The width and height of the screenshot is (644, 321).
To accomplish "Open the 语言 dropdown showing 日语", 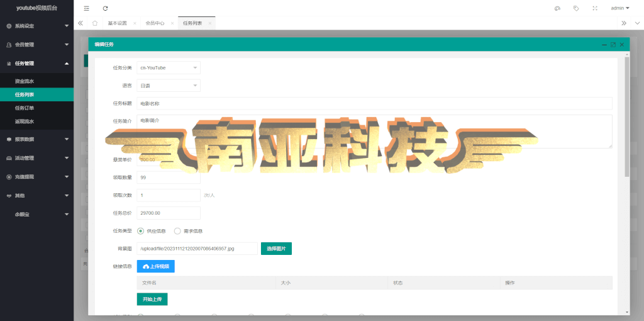I will (169, 86).
